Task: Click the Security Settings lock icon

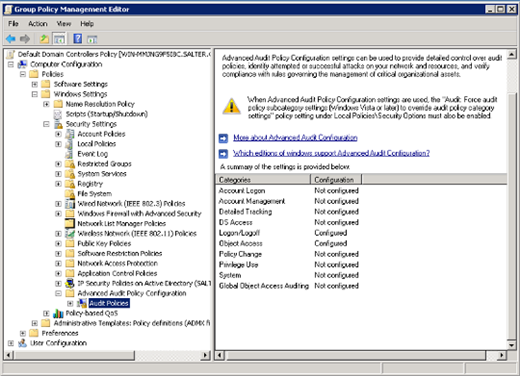Action: tap(58, 124)
